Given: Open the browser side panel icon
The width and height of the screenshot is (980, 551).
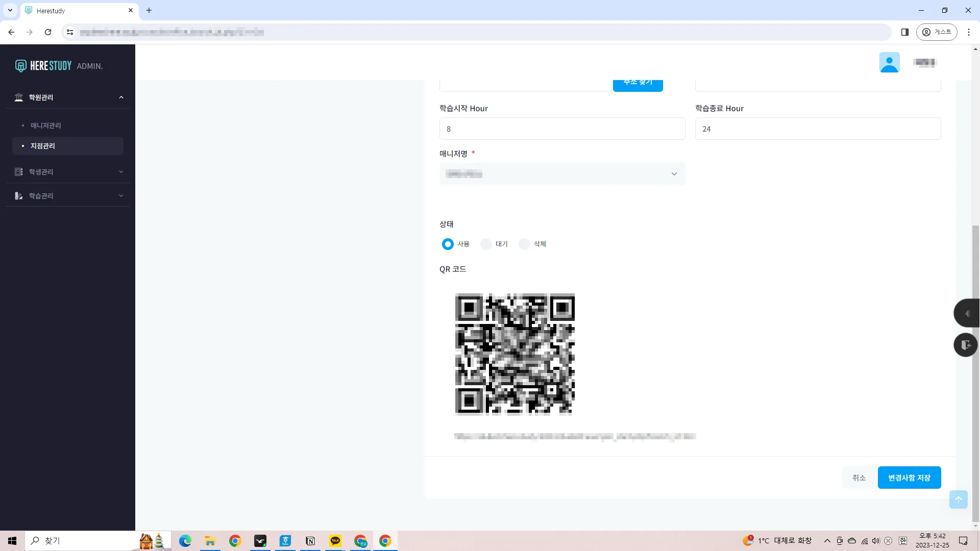Looking at the screenshot, I should tap(905, 32).
